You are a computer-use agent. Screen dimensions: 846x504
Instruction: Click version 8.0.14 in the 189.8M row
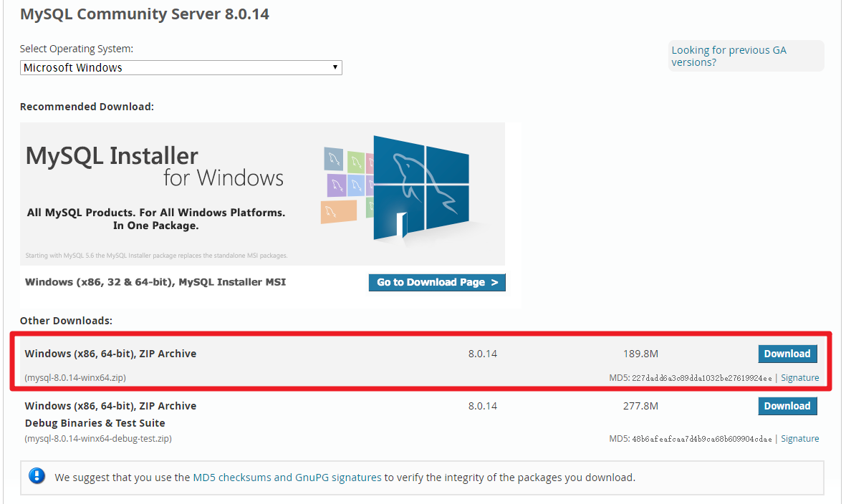(482, 354)
